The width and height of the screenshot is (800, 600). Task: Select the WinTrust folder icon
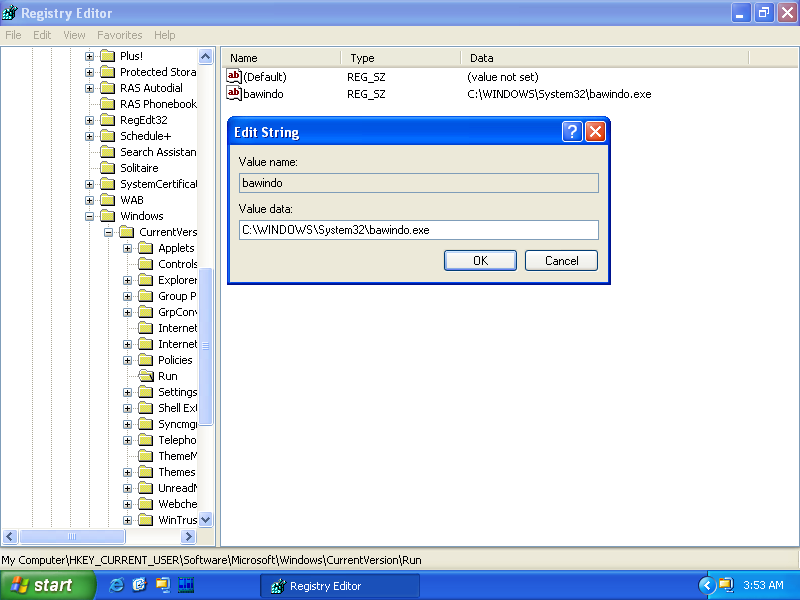coord(146,520)
